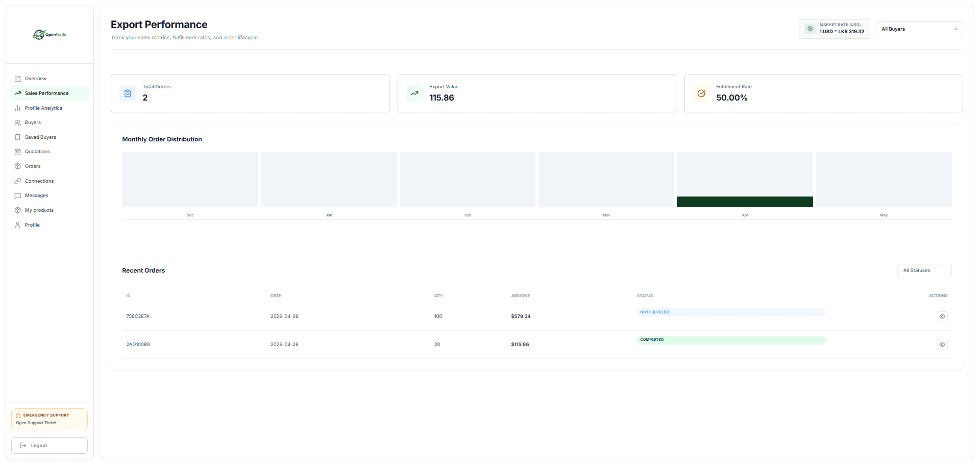Navigate to Buyers section
The image size is (980, 465).
(x=50, y=123)
